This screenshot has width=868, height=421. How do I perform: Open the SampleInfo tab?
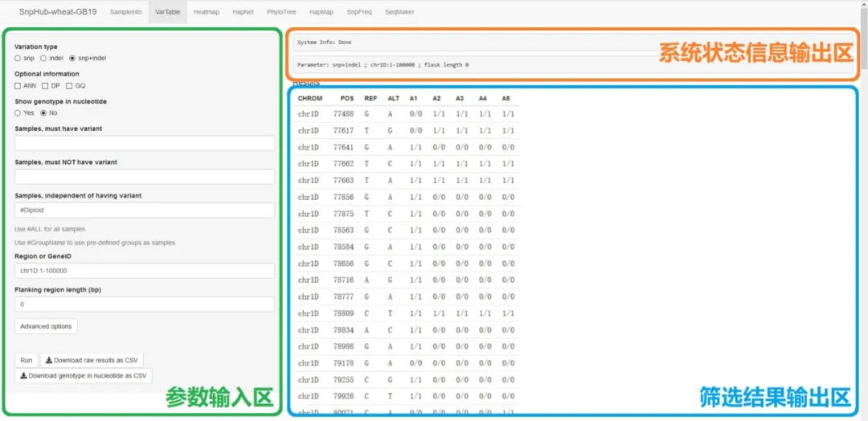[125, 11]
